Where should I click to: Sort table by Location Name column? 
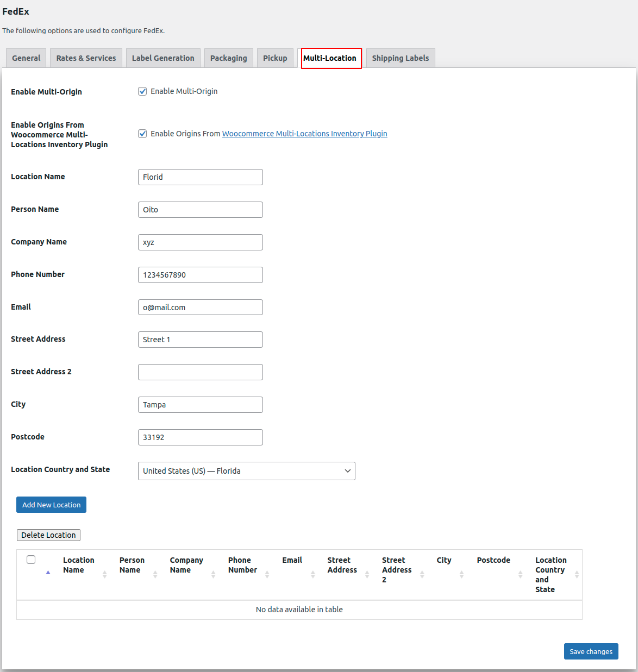[x=78, y=565]
